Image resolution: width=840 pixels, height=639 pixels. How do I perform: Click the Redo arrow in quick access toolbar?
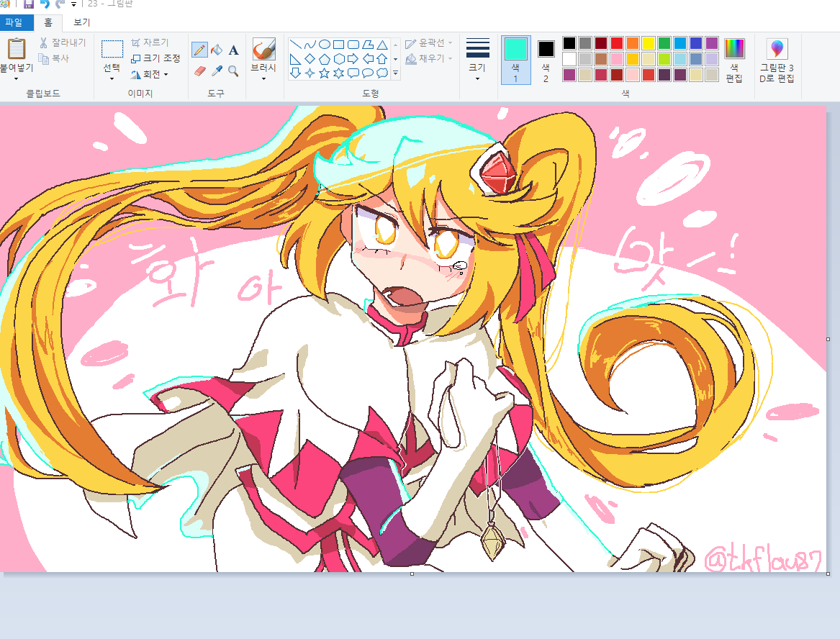(60, 4)
